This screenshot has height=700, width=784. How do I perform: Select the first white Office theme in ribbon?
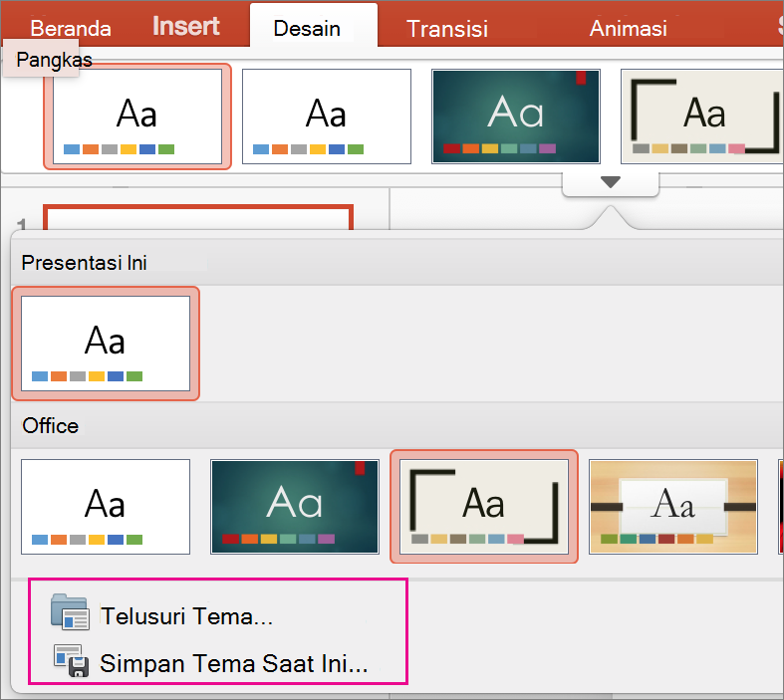[137, 117]
